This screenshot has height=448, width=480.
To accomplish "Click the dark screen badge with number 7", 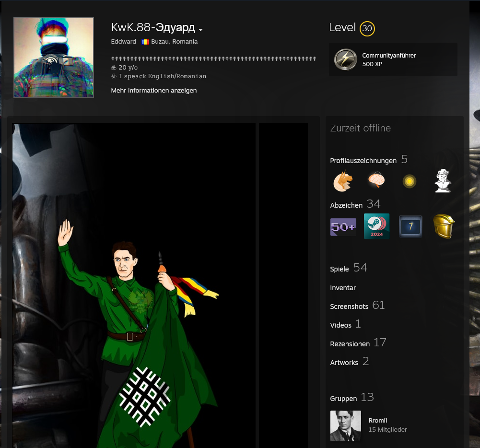I will pyautogui.click(x=410, y=226).
